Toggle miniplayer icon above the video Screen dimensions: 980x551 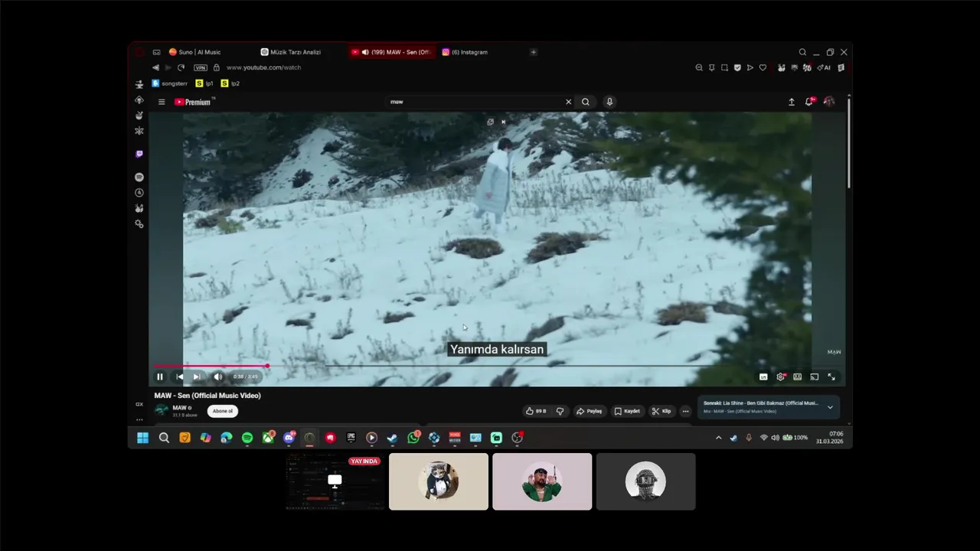pyautogui.click(x=490, y=122)
